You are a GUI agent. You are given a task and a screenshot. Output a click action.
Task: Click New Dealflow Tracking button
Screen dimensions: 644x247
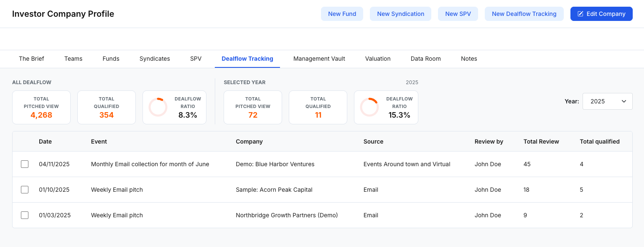click(x=524, y=14)
